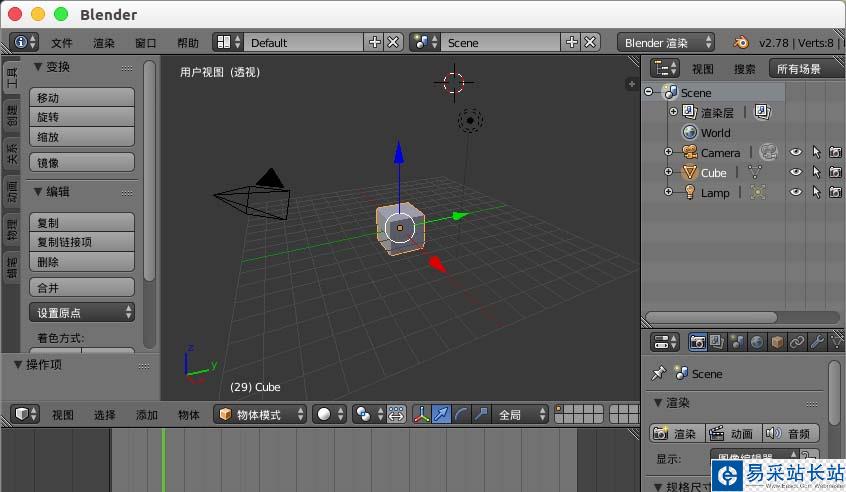The height and width of the screenshot is (492, 846).
Task: Click the Scene name field in header
Action: (500, 42)
